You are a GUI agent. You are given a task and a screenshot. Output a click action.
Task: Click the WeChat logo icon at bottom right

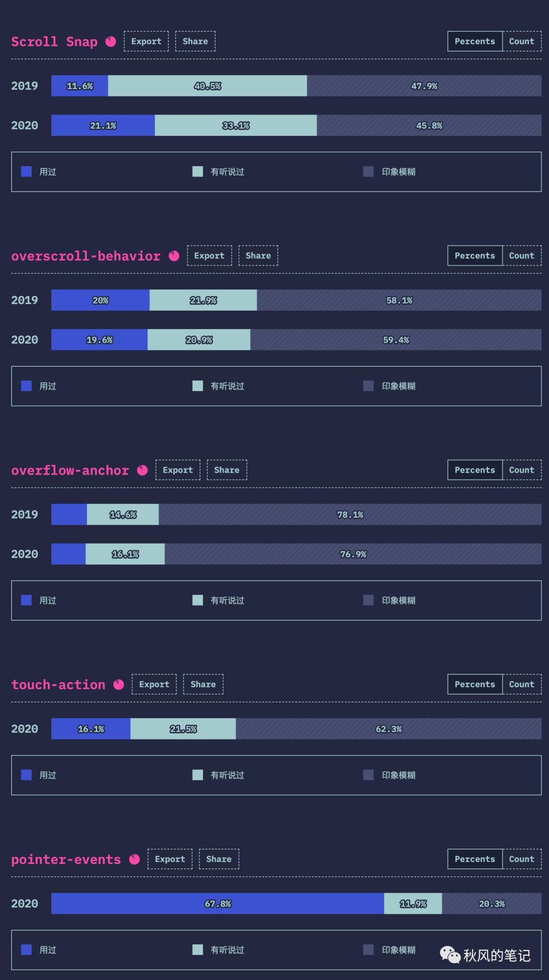[x=450, y=955]
